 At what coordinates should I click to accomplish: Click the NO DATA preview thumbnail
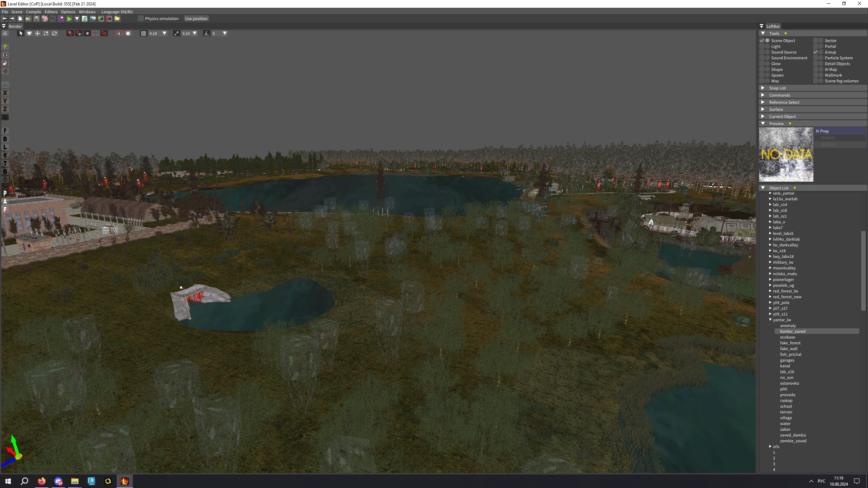(786, 155)
